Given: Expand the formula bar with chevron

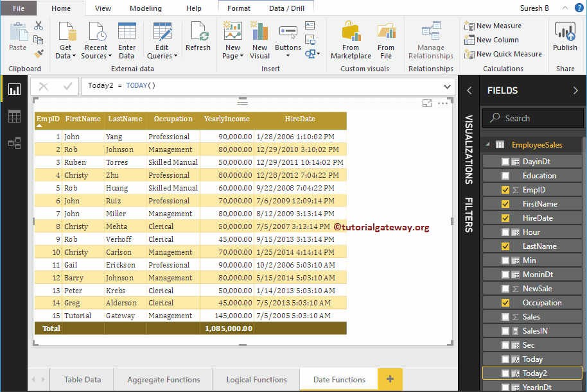Looking at the screenshot, I should coord(447,86).
